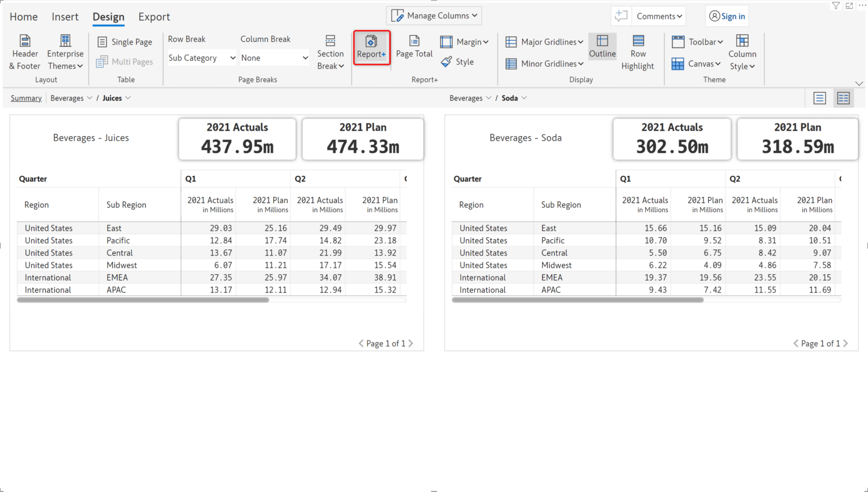Toggle Single Page layout
The height and width of the screenshot is (492, 868).
tap(125, 42)
